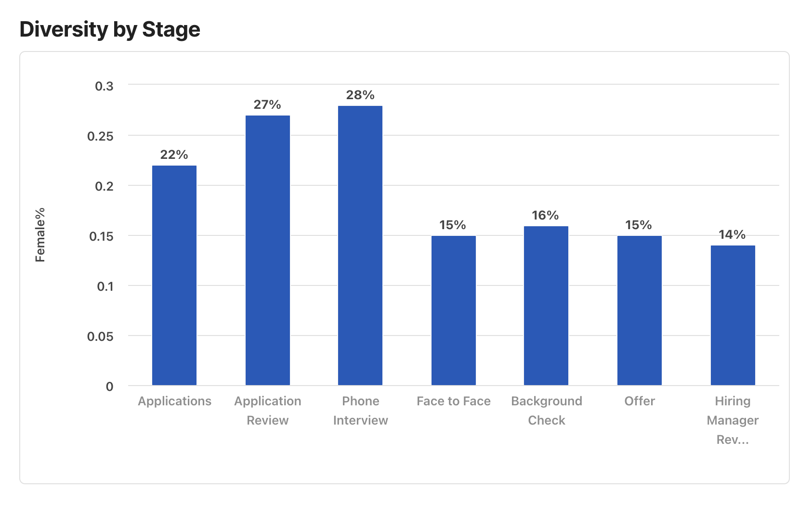Click the 16% data label
This screenshot has width=812, height=517.
coord(546,216)
